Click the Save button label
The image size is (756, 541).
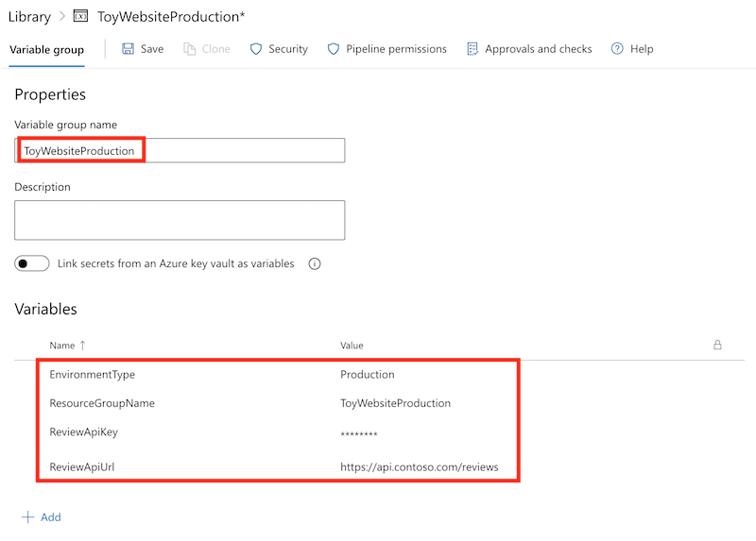point(152,49)
